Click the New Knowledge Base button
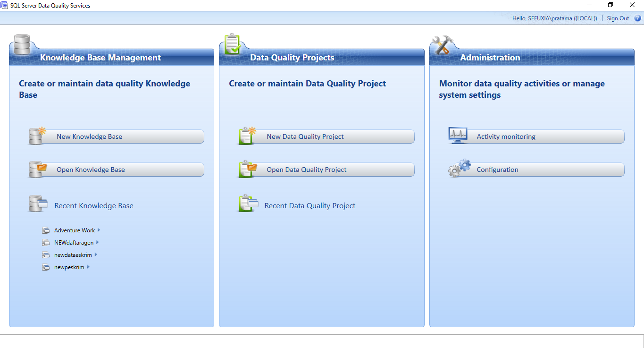 coord(117,136)
